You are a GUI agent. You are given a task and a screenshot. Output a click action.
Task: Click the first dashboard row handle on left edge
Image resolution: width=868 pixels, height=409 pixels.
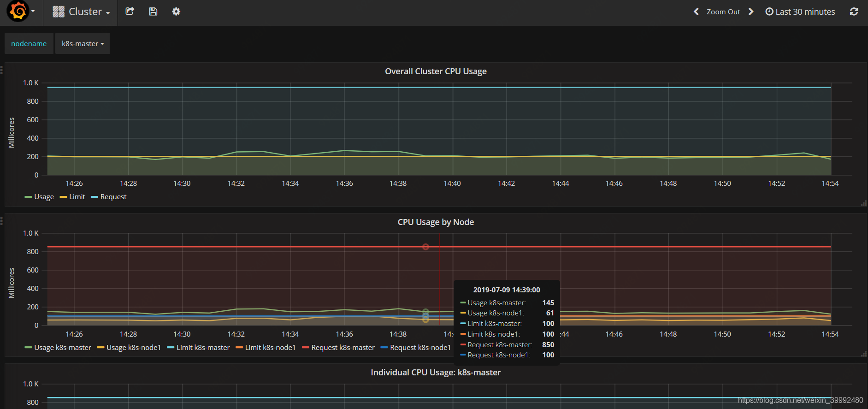2,70
